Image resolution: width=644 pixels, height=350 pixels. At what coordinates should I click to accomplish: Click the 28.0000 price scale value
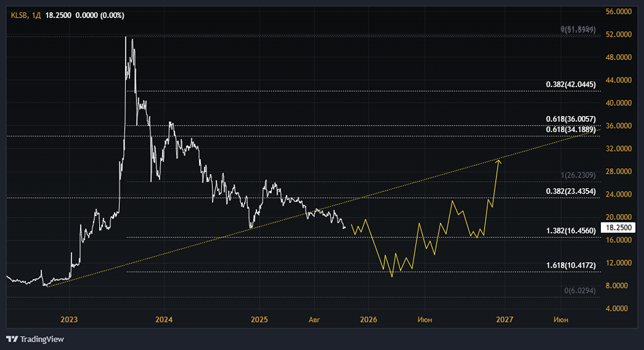pos(618,171)
